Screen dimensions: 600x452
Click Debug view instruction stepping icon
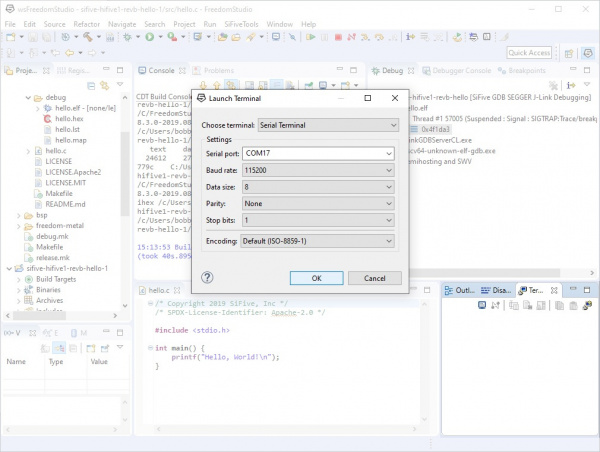[571, 85]
